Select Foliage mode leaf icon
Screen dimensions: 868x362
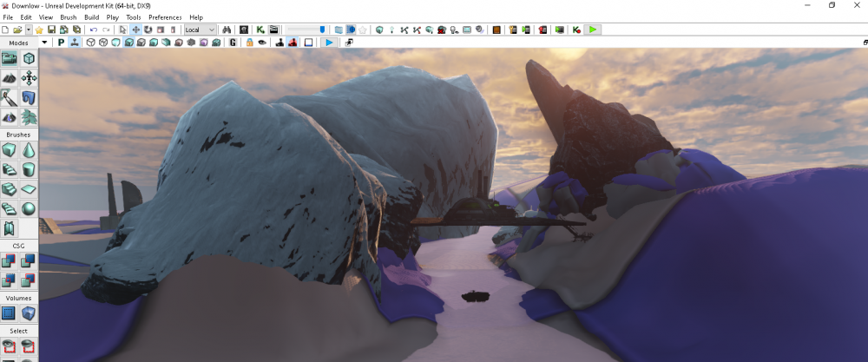point(29,117)
